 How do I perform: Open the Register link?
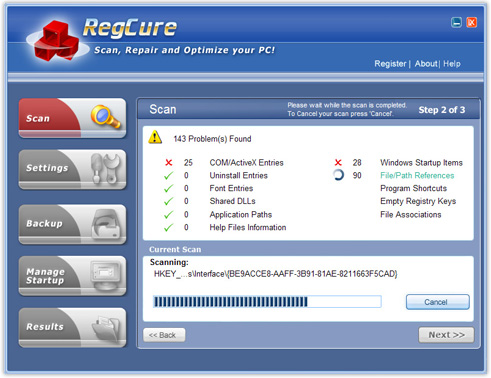point(390,64)
